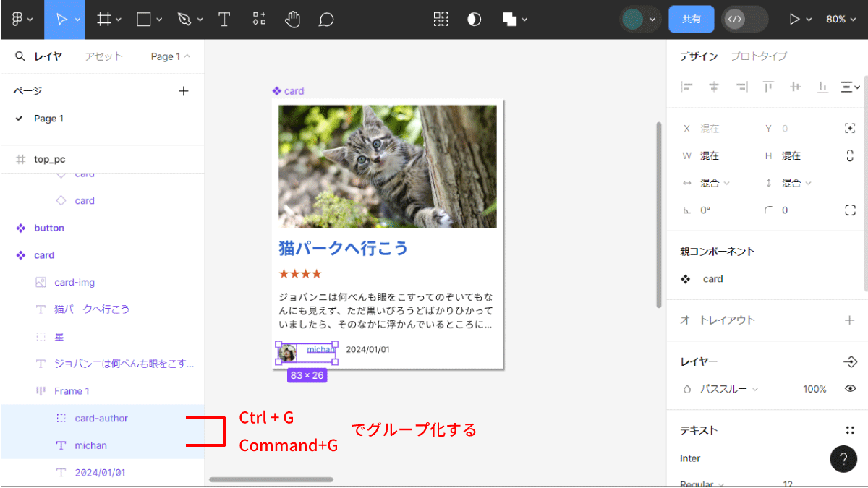Image resolution: width=868 pixels, height=488 pixels.
Task: Open more alignment options dropdown
Action: (850, 87)
